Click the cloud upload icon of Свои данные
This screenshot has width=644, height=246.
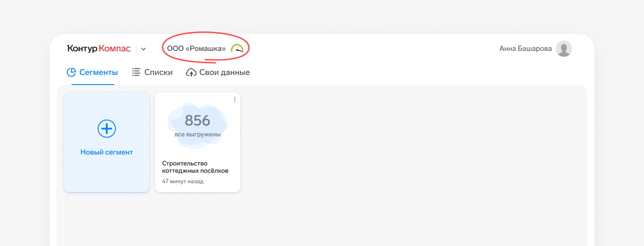tap(191, 72)
